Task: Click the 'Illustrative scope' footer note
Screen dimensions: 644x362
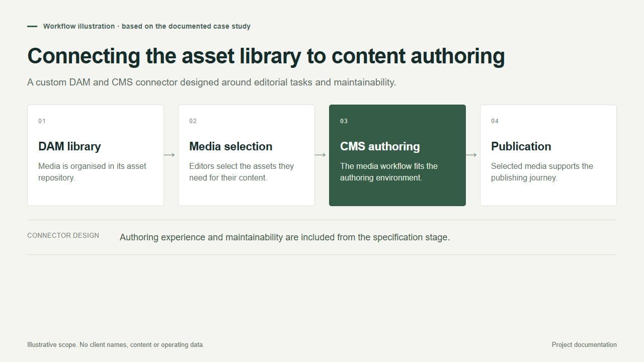Action: coord(116,345)
